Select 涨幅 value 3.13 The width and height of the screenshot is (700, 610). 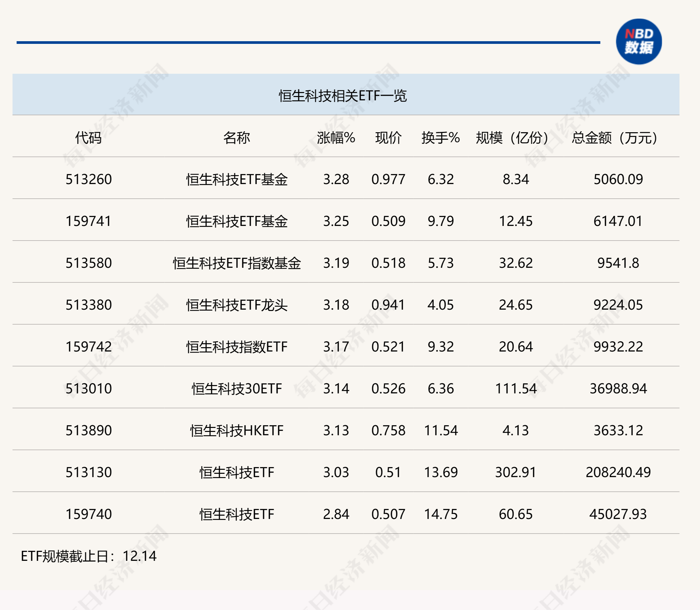[336, 431]
